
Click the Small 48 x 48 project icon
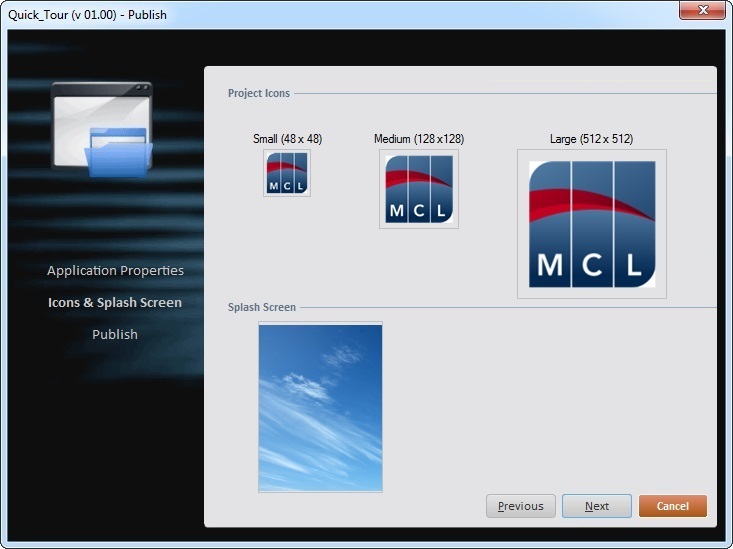click(287, 173)
